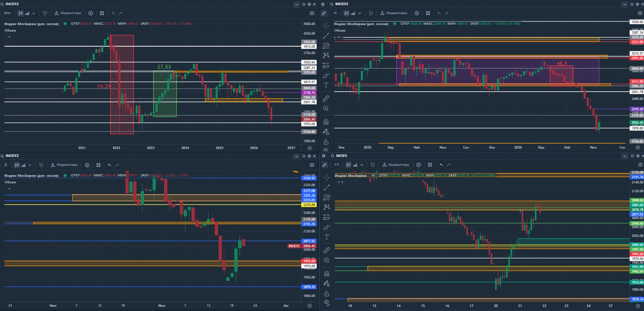Select trend line tool in bottom-right chart
This screenshot has height=311, width=644.
327,187
